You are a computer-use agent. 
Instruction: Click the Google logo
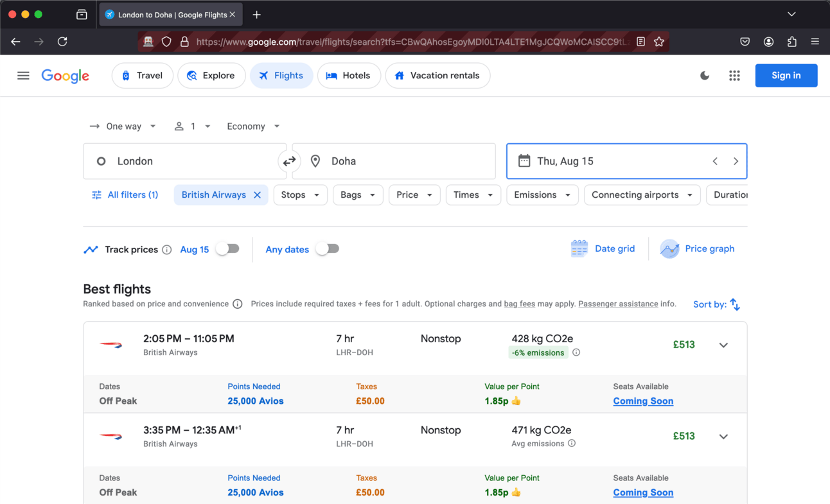click(66, 76)
